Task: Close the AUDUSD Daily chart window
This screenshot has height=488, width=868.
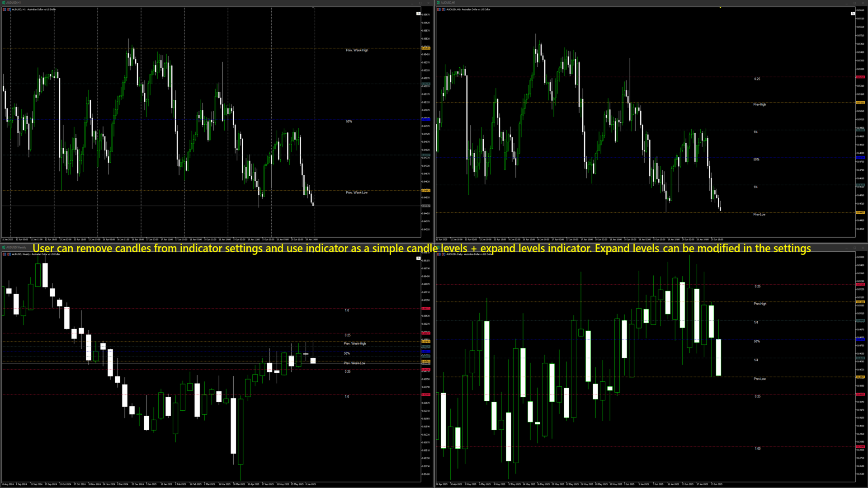Action: point(863,248)
